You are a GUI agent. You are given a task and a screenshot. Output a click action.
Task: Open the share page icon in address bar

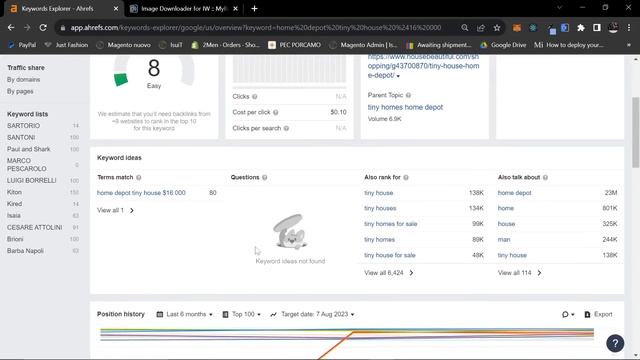[481, 28]
